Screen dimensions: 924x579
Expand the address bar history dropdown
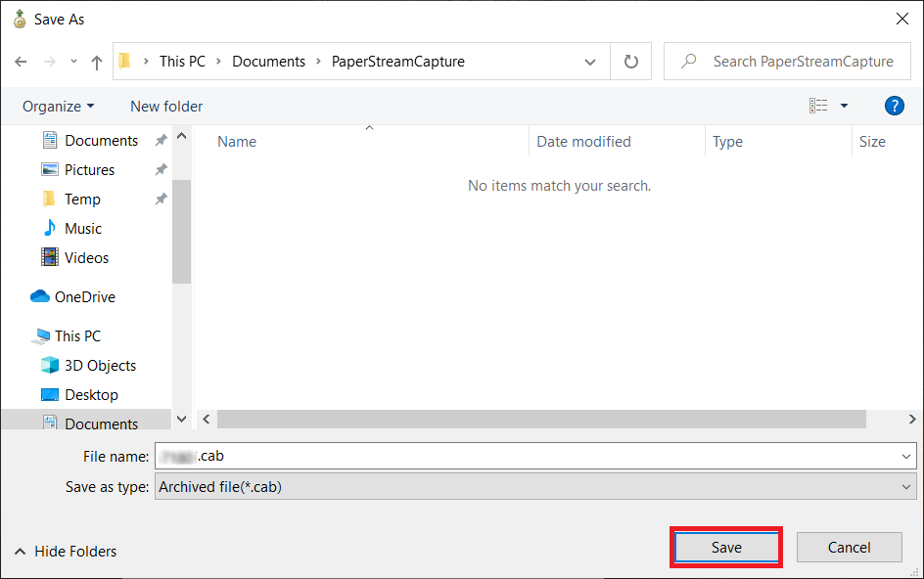pyautogui.click(x=590, y=62)
